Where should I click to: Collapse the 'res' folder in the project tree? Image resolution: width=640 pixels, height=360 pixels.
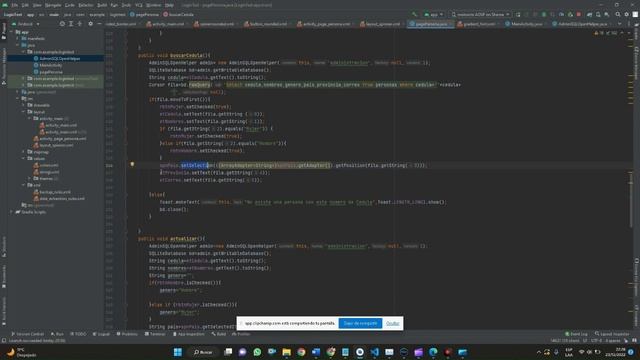(18, 98)
